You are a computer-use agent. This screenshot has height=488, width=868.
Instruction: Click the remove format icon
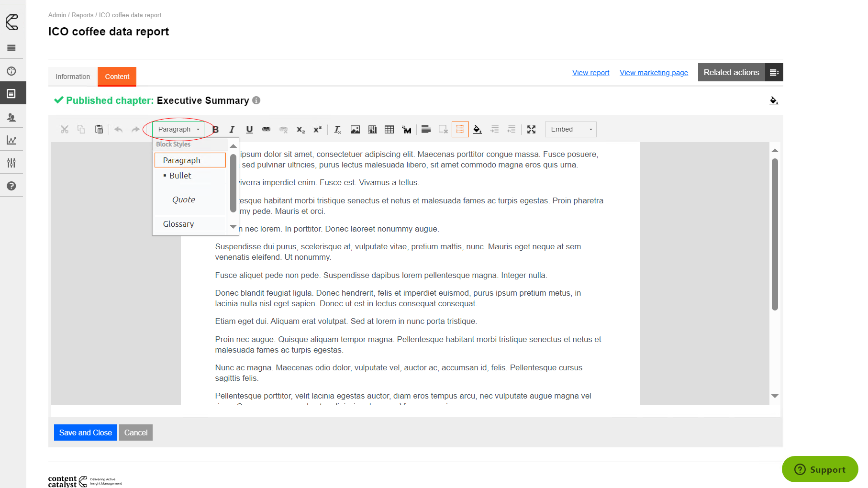click(x=337, y=130)
